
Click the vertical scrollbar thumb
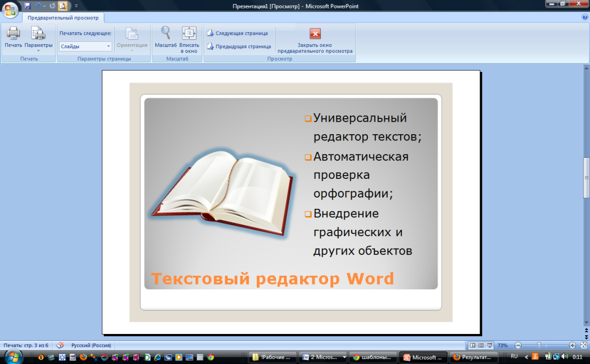[x=586, y=178]
